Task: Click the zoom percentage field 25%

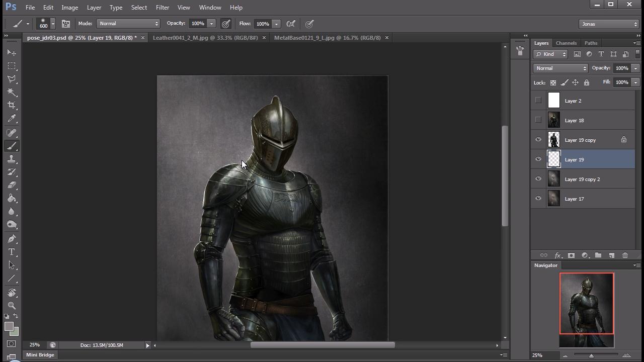Action: pyautogui.click(x=34, y=345)
